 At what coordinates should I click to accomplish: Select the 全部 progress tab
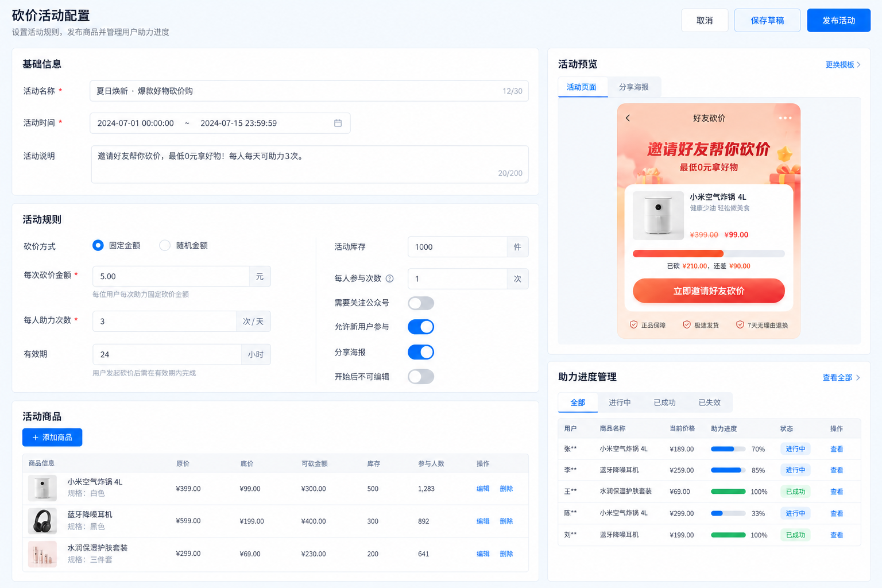578,403
